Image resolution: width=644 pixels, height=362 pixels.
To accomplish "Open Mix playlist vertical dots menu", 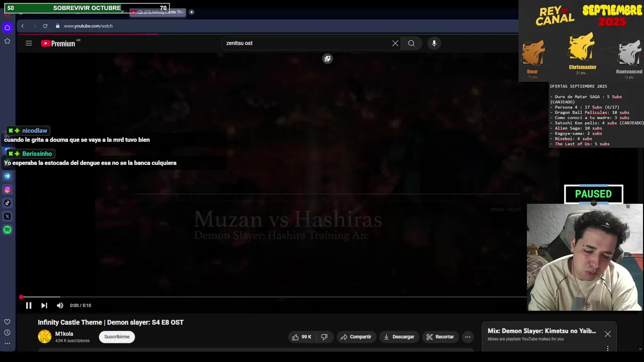I will pos(608,348).
